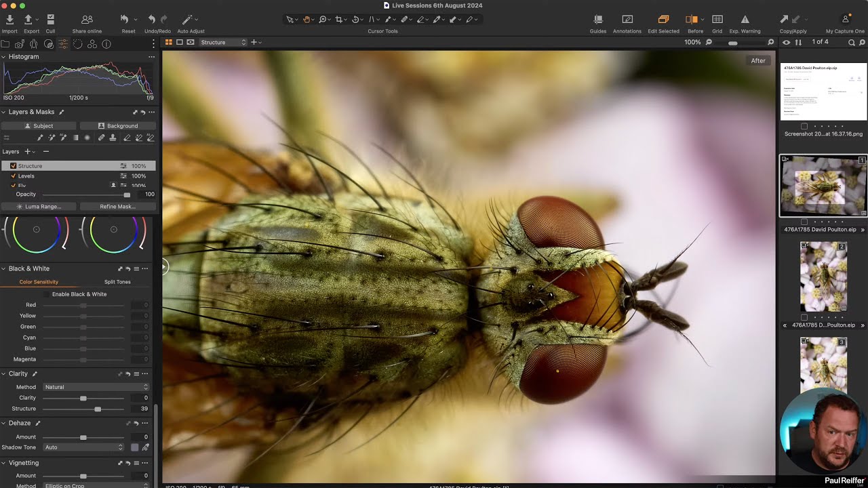This screenshot has width=868, height=488.
Task: Open Annotations tool
Action: pyautogui.click(x=627, y=20)
